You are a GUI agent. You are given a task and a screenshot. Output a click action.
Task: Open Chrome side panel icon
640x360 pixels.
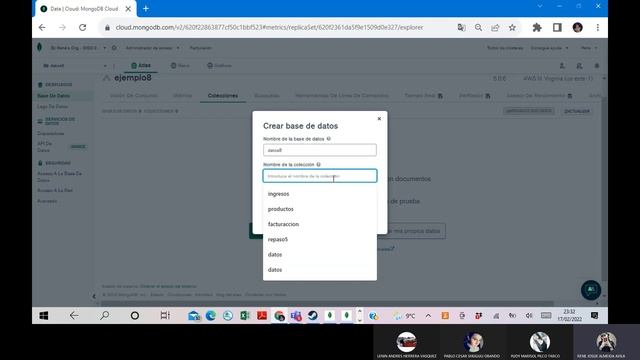(557, 27)
